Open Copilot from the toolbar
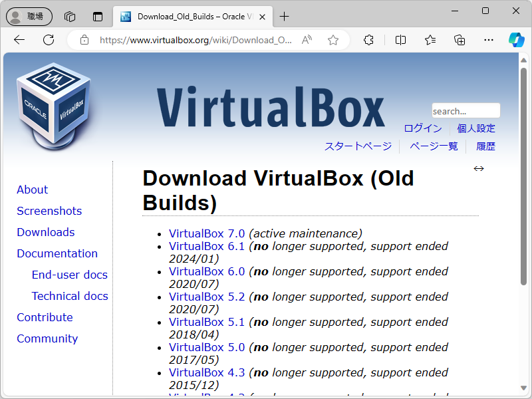 click(x=516, y=40)
